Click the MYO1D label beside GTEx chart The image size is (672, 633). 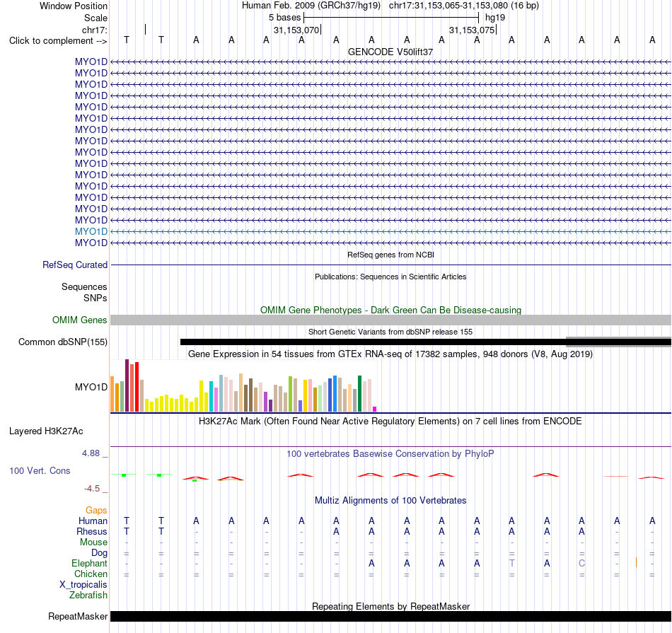(91, 387)
